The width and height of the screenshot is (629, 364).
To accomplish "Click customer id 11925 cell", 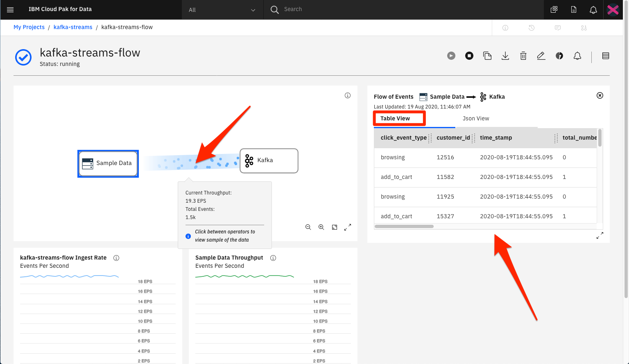I will coord(445,197).
